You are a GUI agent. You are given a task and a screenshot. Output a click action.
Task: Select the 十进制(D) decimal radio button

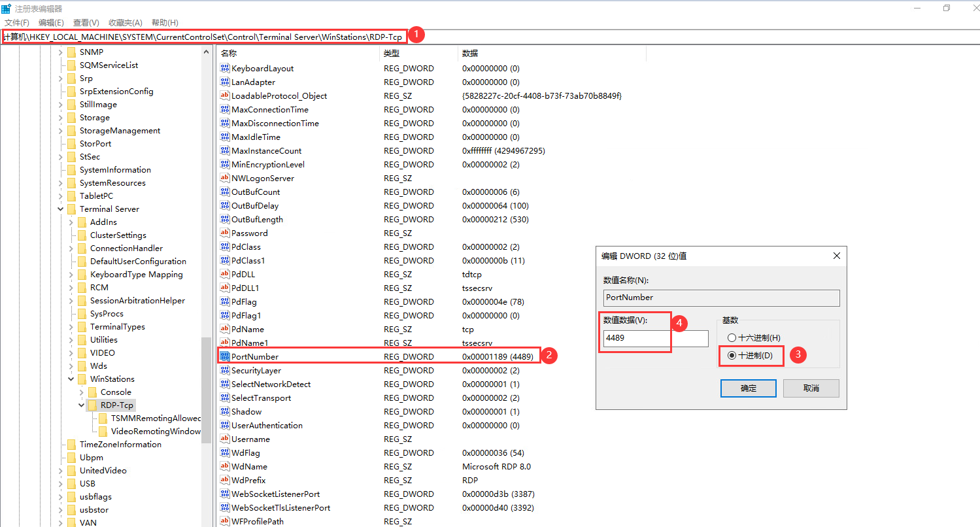(732, 356)
